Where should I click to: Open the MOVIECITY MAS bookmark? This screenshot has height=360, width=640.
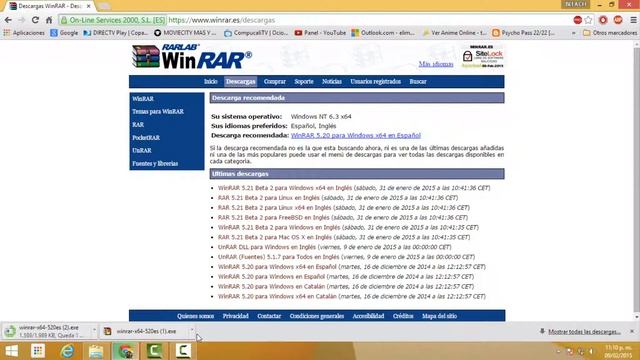185,33
